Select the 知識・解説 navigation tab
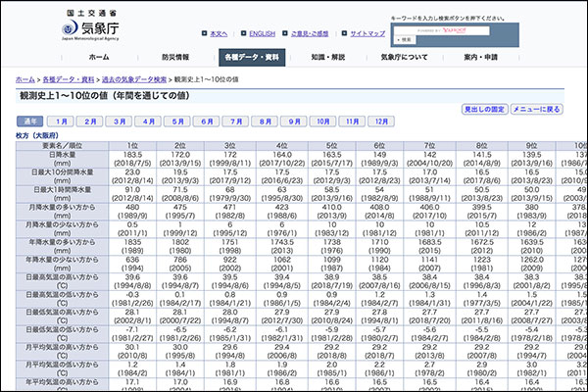 pos(328,58)
